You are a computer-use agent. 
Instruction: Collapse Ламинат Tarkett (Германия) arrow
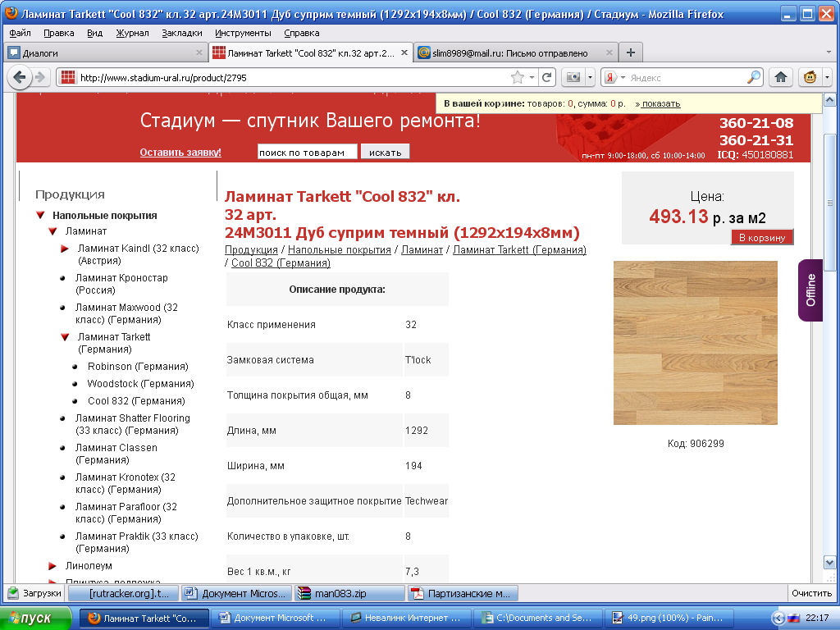65,337
